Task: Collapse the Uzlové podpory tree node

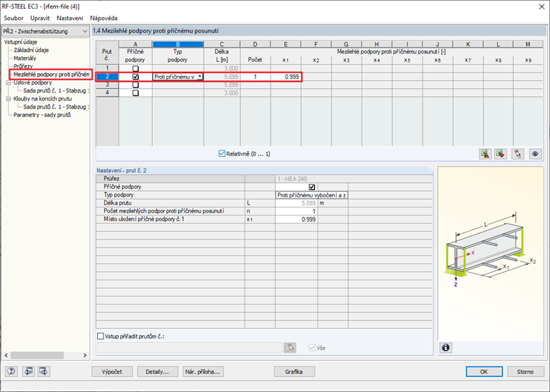Action: 9,82
